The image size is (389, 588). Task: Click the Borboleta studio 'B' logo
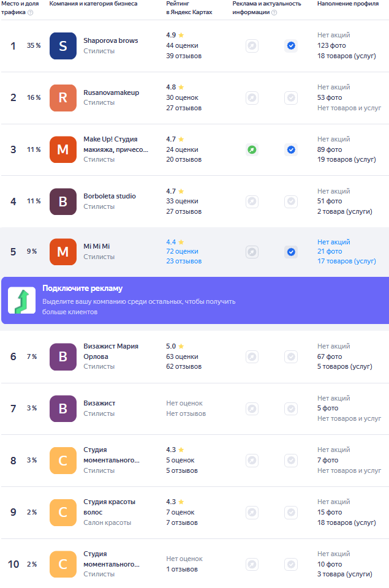(63, 202)
